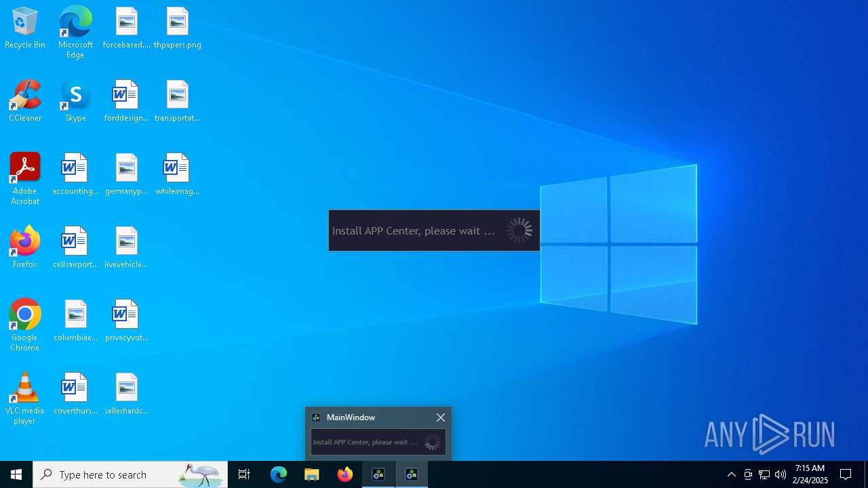The image size is (868, 488).
Task: Select the Firefox desktop shortcut
Action: [x=25, y=247]
